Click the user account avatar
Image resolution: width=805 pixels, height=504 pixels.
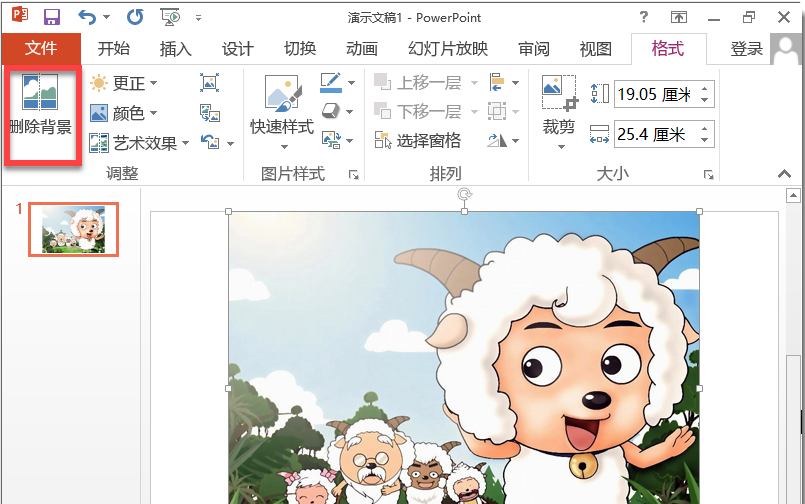(x=785, y=49)
